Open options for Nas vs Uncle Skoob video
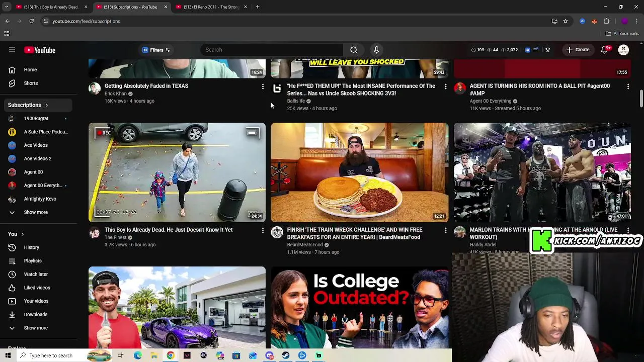This screenshot has width=644, height=362. click(445, 86)
